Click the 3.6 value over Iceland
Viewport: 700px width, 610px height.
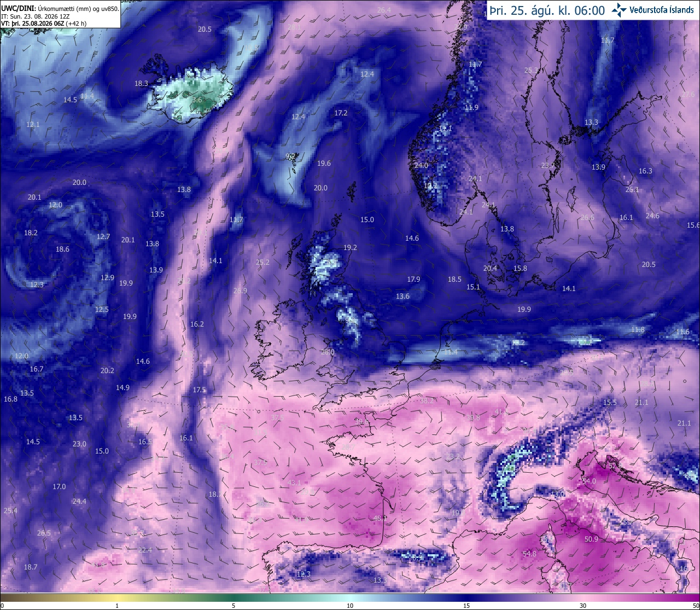[x=197, y=100]
